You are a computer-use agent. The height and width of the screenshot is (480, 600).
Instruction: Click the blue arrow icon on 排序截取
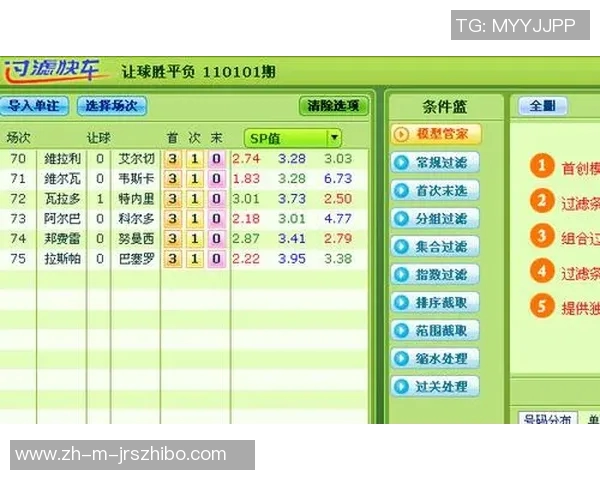pos(401,302)
